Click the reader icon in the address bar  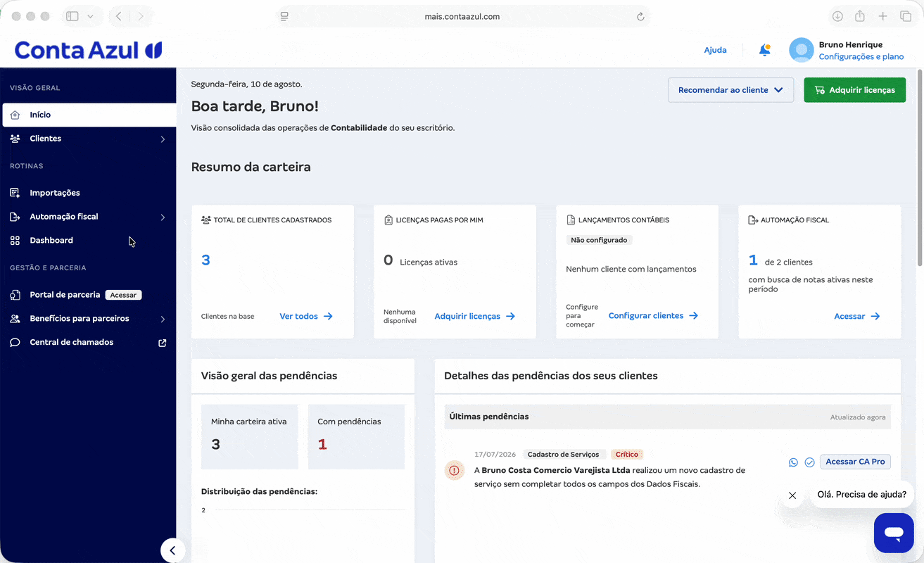[284, 17]
